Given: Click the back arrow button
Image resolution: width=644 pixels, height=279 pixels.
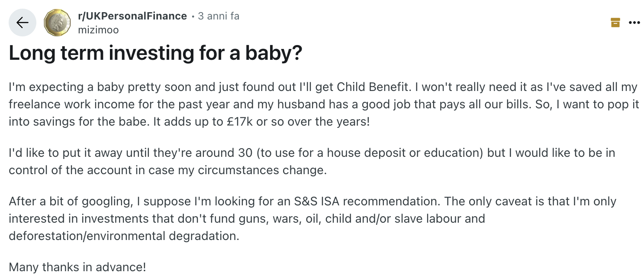Looking at the screenshot, I should (23, 23).
